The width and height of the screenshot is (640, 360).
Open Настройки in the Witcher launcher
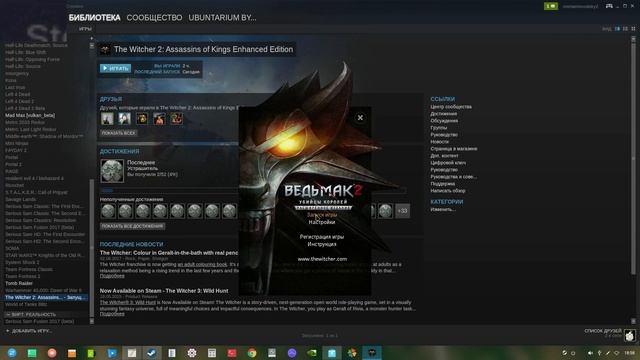pyautogui.click(x=322, y=222)
